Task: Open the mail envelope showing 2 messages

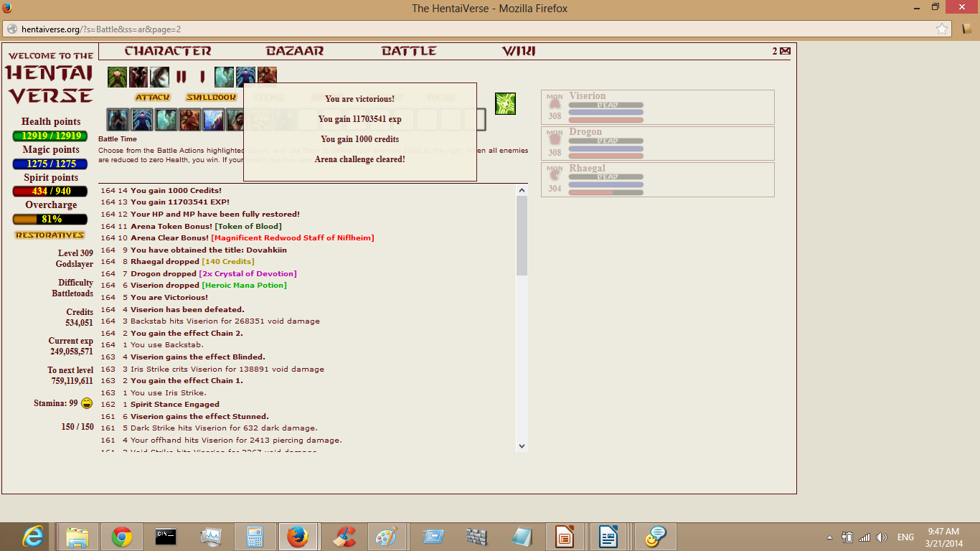Action: point(785,51)
